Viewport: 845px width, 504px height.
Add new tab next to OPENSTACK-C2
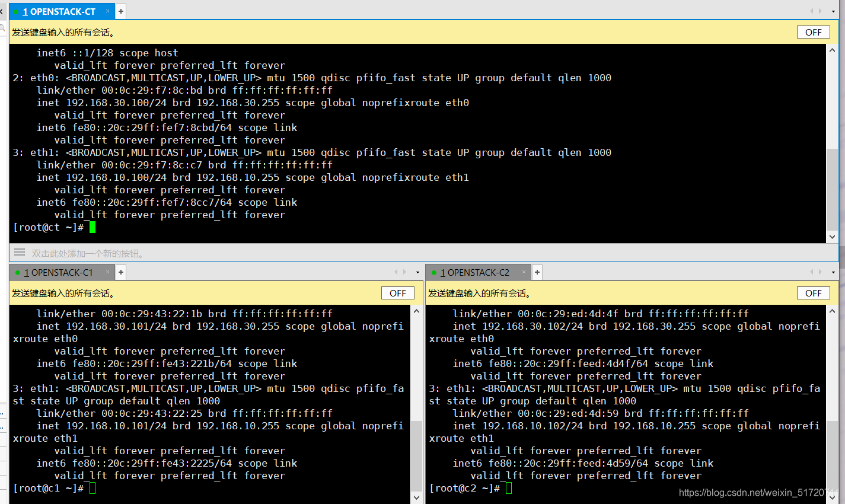[537, 272]
